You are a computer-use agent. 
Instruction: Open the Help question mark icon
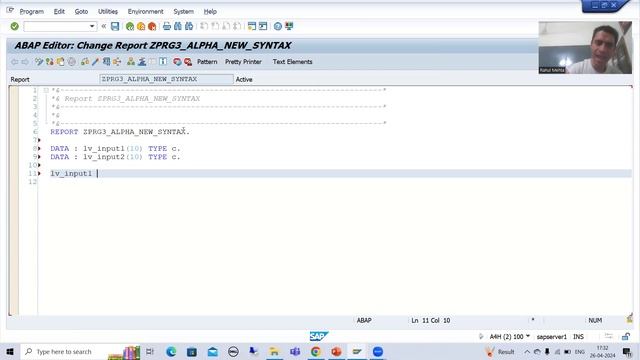[278, 26]
